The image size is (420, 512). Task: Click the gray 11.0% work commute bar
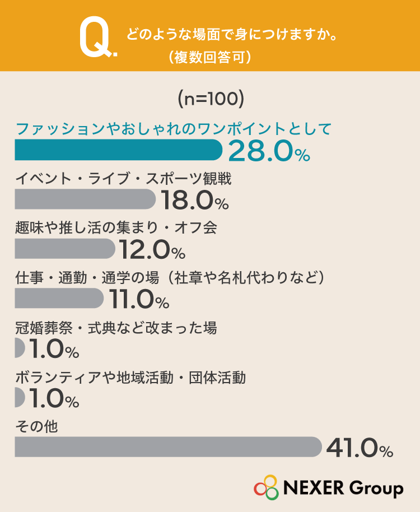[59, 298]
